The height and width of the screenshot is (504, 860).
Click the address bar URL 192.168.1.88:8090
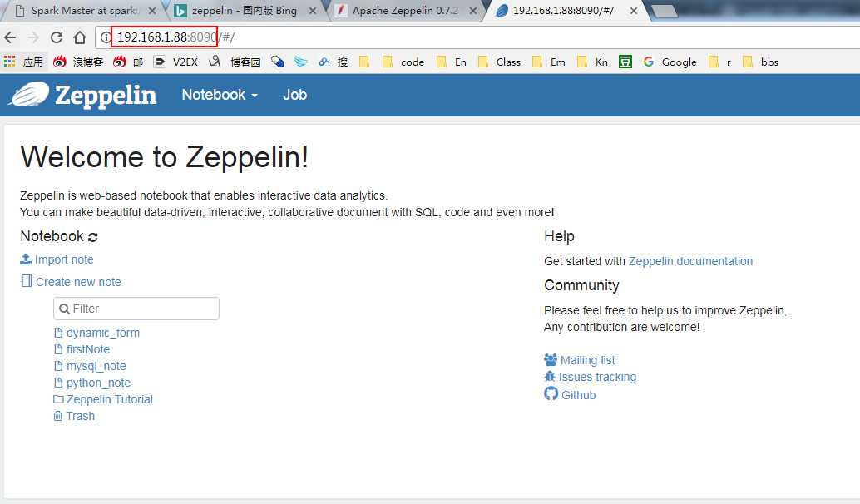[166, 37]
